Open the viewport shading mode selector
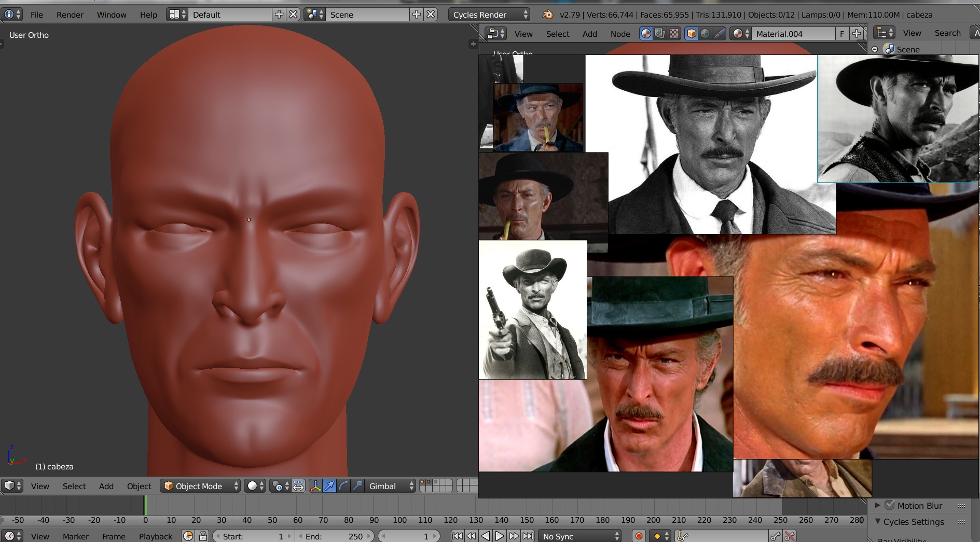The width and height of the screenshot is (980, 542). point(255,486)
